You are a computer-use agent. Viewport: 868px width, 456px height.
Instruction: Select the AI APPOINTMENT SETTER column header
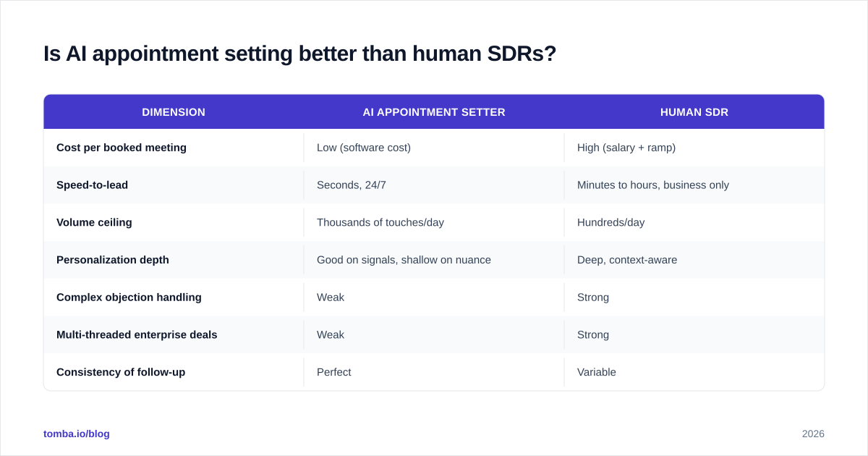click(434, 112)
